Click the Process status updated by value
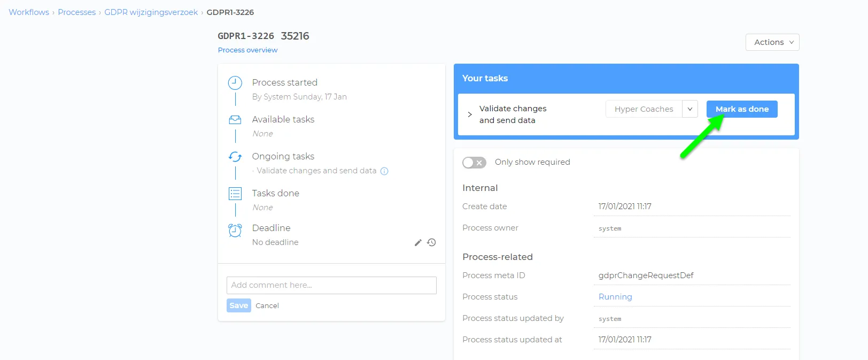868x360 pixels. (x=610, y=319)
